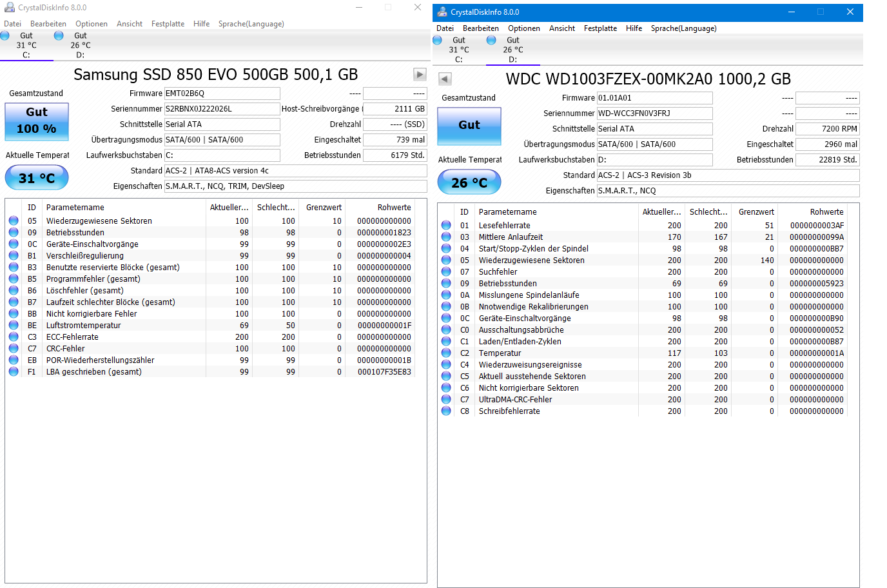Screen dimensions: 887x588
Task: Click CrystalDiskInfo app icon in right title bar
Action: click(x=442, y=12)
